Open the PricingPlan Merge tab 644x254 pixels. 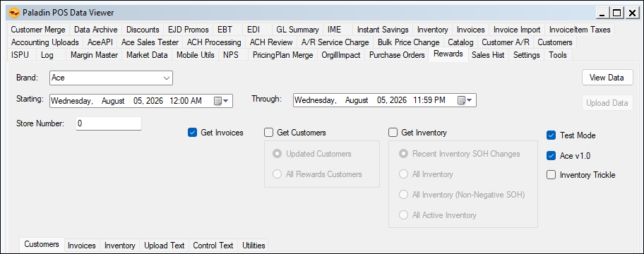pos(282,55)
